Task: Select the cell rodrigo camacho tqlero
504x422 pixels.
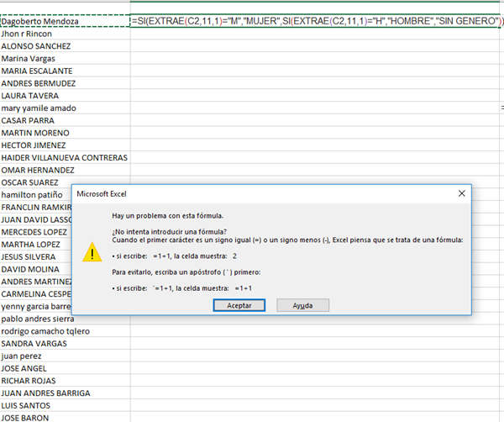Action: coord(66,331)
